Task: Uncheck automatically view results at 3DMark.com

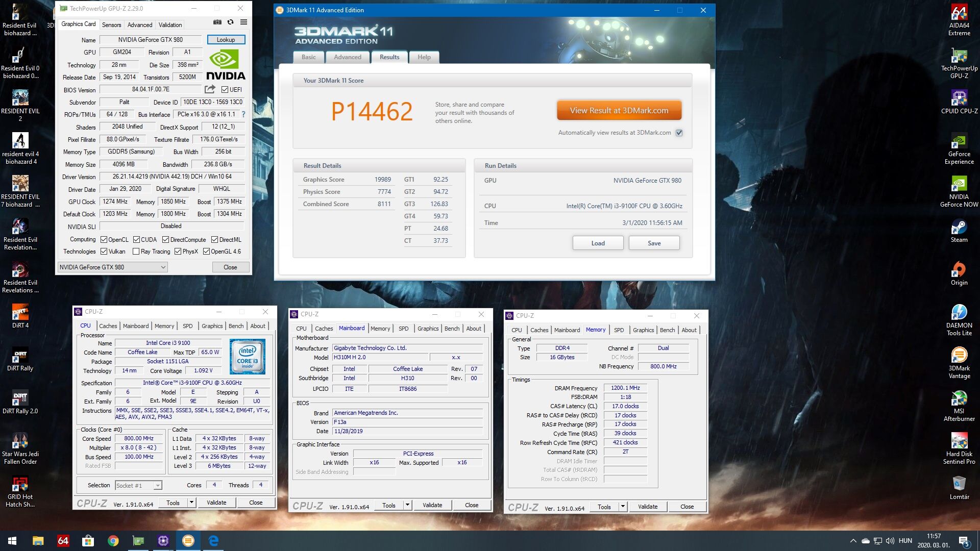Action: (x=679, y=133)
